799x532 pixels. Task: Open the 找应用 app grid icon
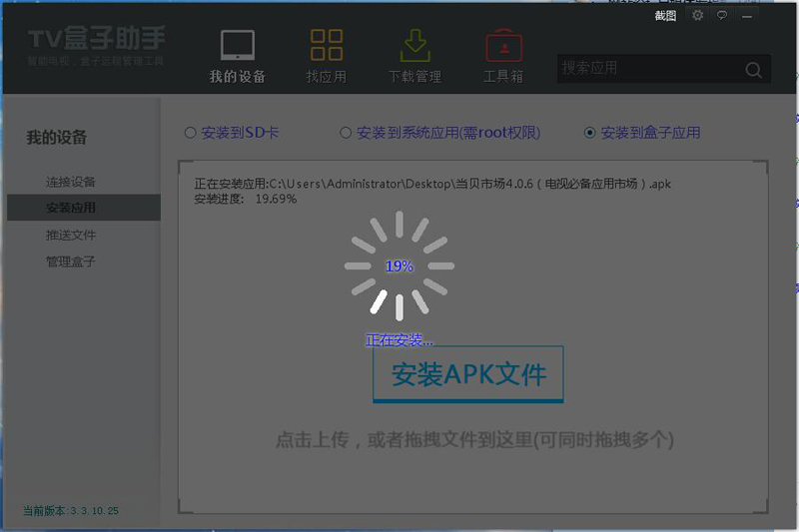pos(327,45)
